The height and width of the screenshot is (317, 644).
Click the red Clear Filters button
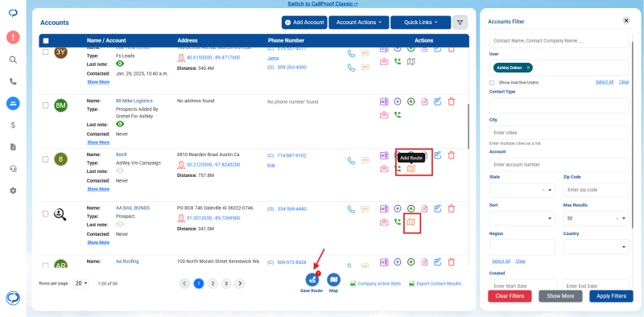(510, 296)
